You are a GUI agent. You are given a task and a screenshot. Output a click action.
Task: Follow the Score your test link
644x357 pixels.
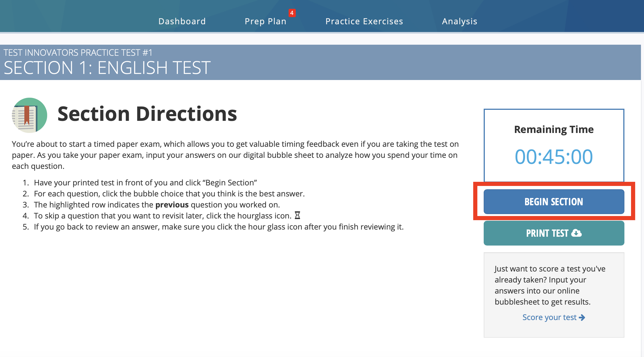click(549, 318)
